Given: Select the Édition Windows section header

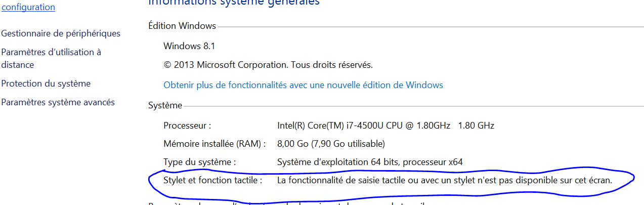Looking at the screenshot, I should 182,26.
